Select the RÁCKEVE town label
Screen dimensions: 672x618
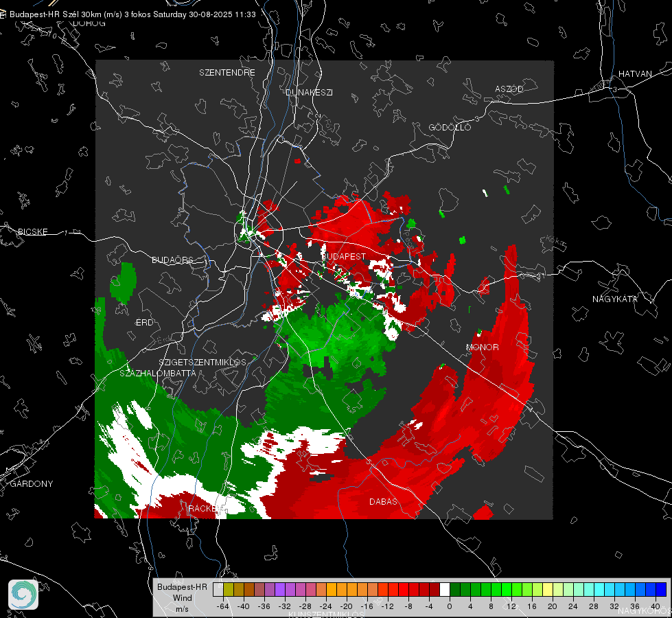point(205,508)
